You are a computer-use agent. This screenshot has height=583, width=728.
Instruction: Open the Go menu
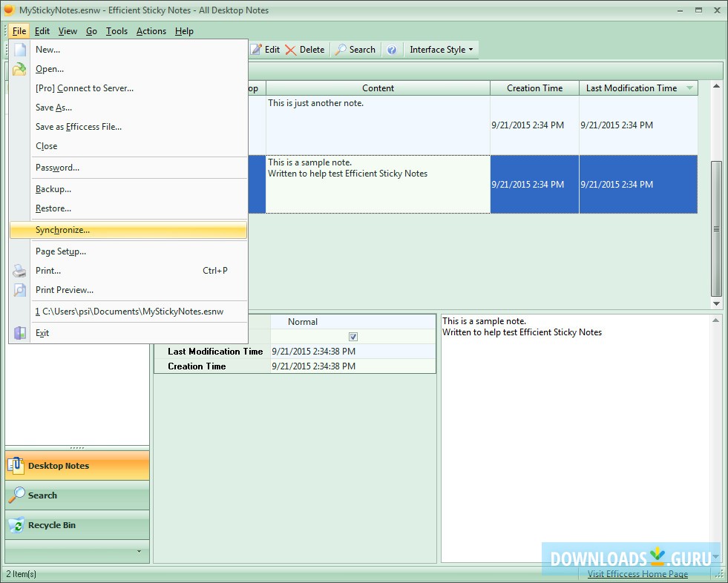coord(91,31)
